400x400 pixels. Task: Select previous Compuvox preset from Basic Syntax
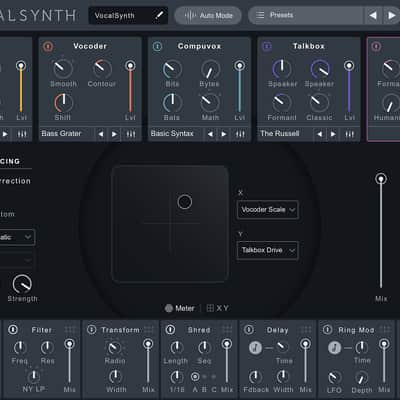tap(210, 134)
